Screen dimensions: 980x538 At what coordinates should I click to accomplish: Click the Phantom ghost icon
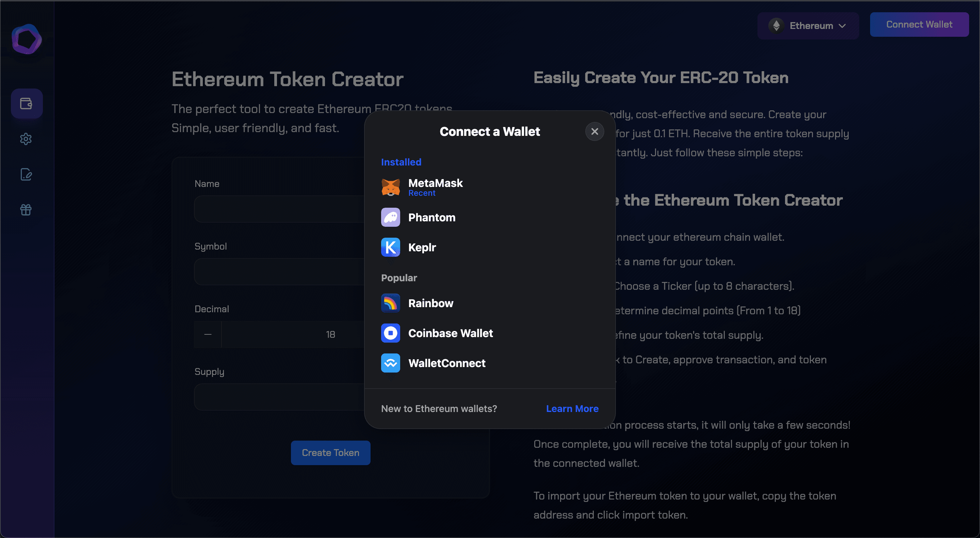coord(391,217)
